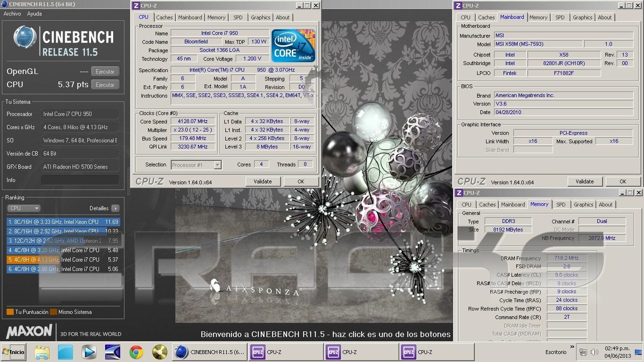
Task: Select ranking row 4C/8H @ 2.80 GHz
Action: [x=64, y=269]
